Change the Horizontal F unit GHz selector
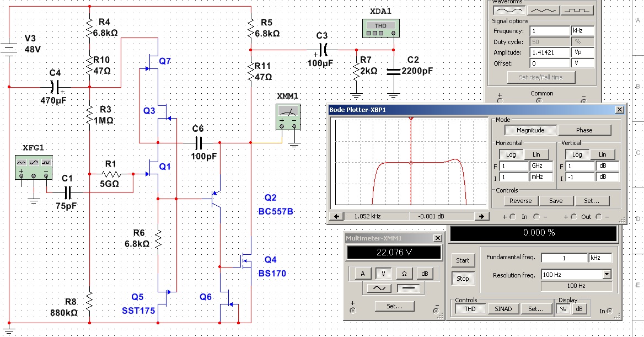The width and height of the screenshot is (644, 337). [x=540, y=165]
